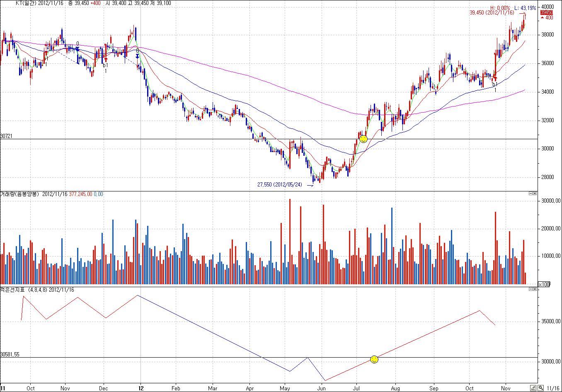Close the volume chart pane

click(535, 194)
